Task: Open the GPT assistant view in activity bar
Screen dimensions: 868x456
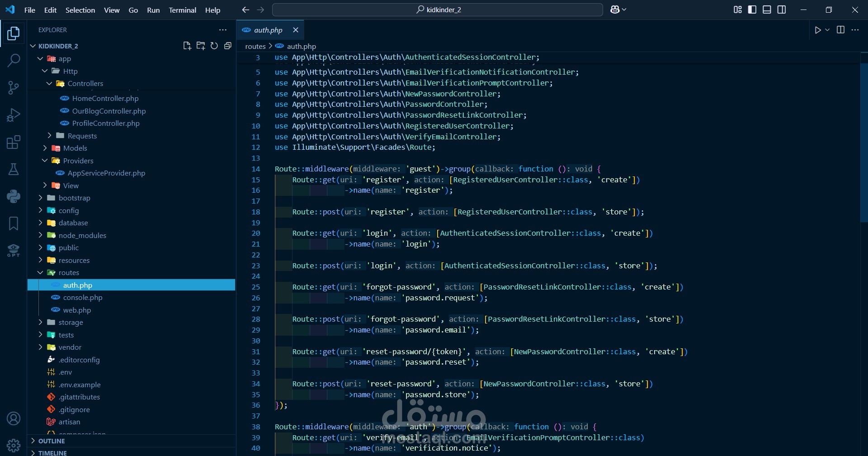Action: pos(14,250)
